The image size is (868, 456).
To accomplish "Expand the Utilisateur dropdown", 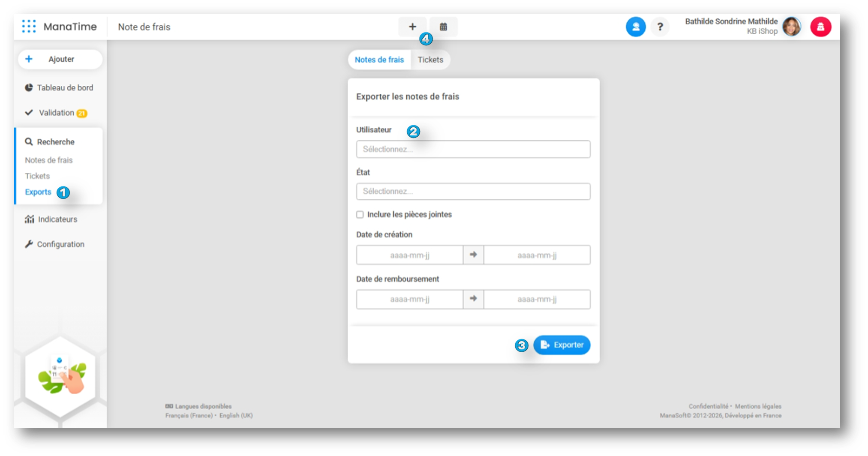I will 473,149.
